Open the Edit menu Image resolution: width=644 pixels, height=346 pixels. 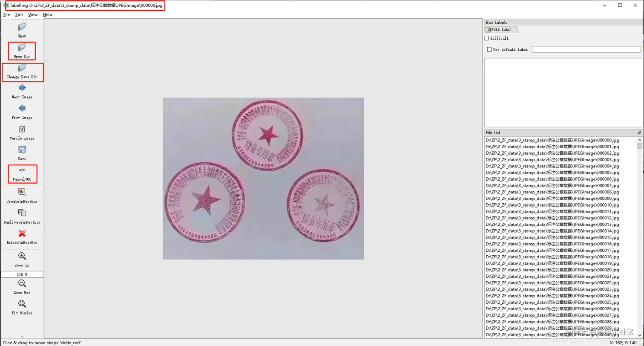[19, 14]
